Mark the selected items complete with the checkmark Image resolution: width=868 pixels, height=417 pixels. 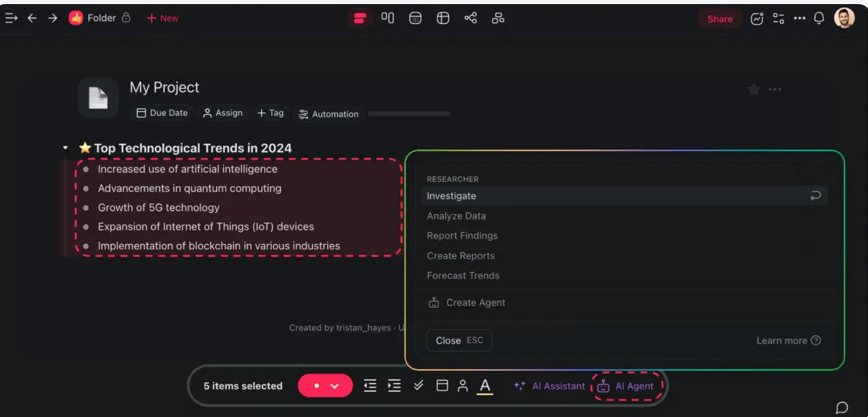[418, 385]
